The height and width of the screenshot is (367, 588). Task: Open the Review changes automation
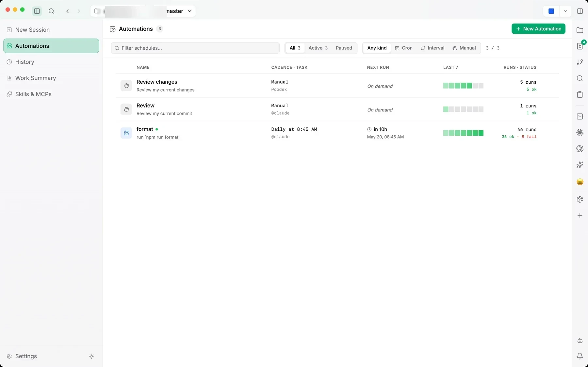tap(157, 82)
